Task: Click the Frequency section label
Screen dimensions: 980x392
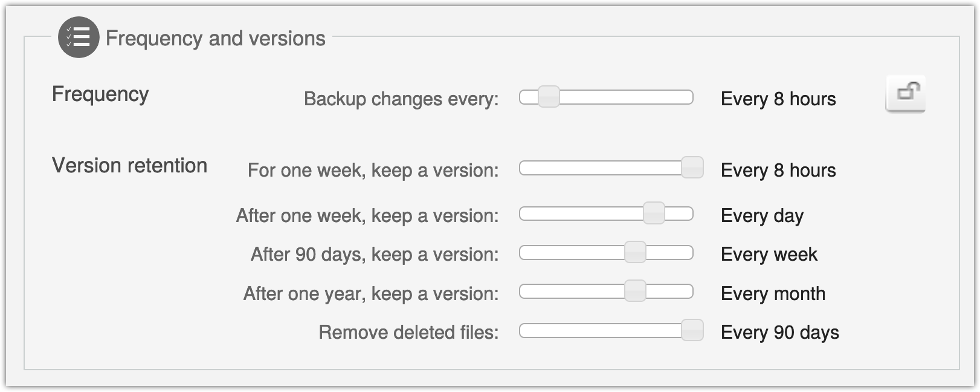Action: (100, 94)
